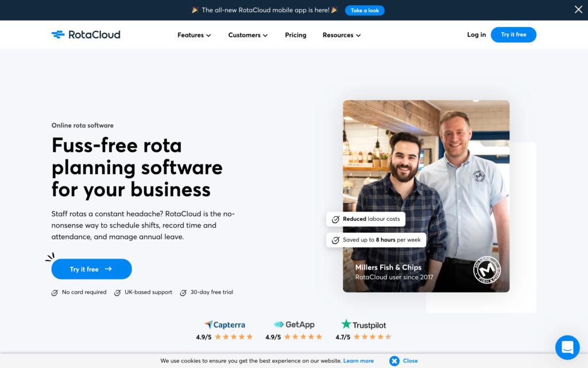Click the Capterra 4.9/5 star rating
This screenshot has width=588, height=368.
(225, 337)
